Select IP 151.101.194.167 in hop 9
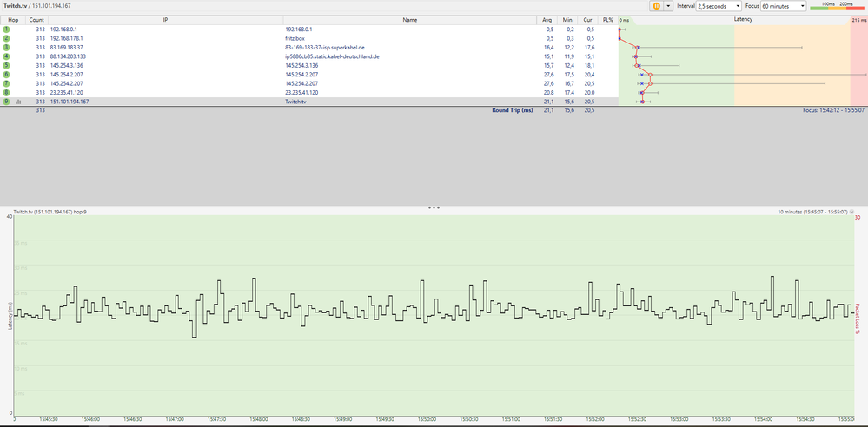Viewport: 868px width, 427px height. click(70, 102)
